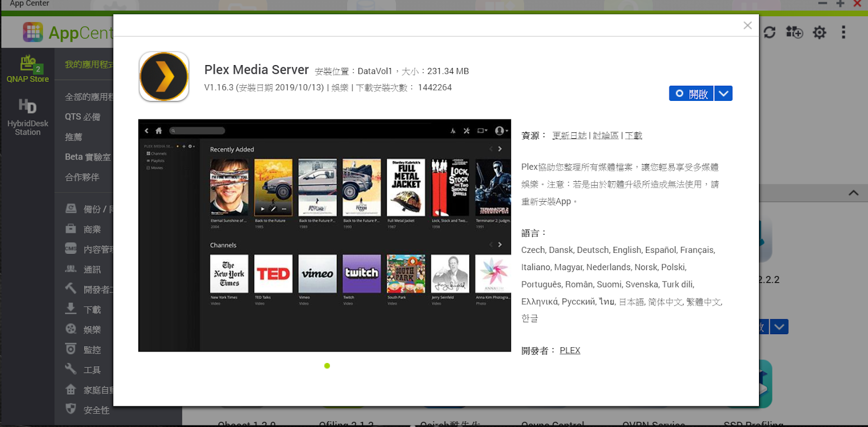Screen dimensions: 868x427
Task: Choose the 通訊 category icon
Action: click(71, 269)
